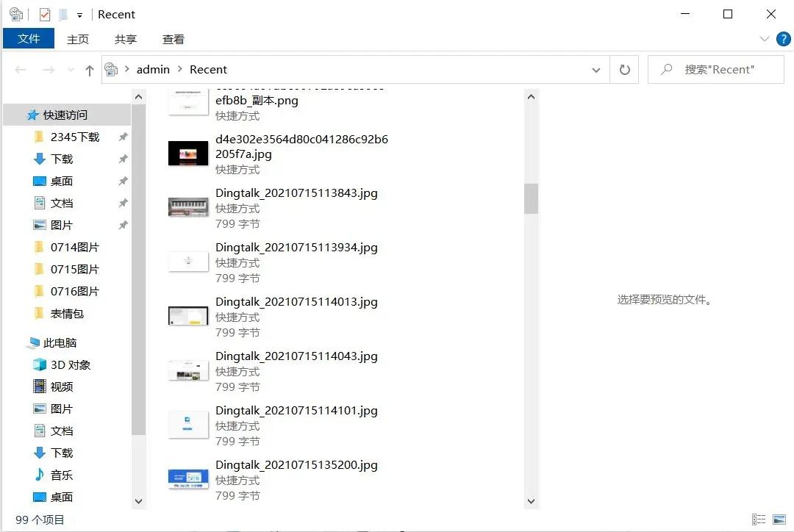Click the back navigation arrow
Screen dimensions: 794x532
click(x=20, y=69)
